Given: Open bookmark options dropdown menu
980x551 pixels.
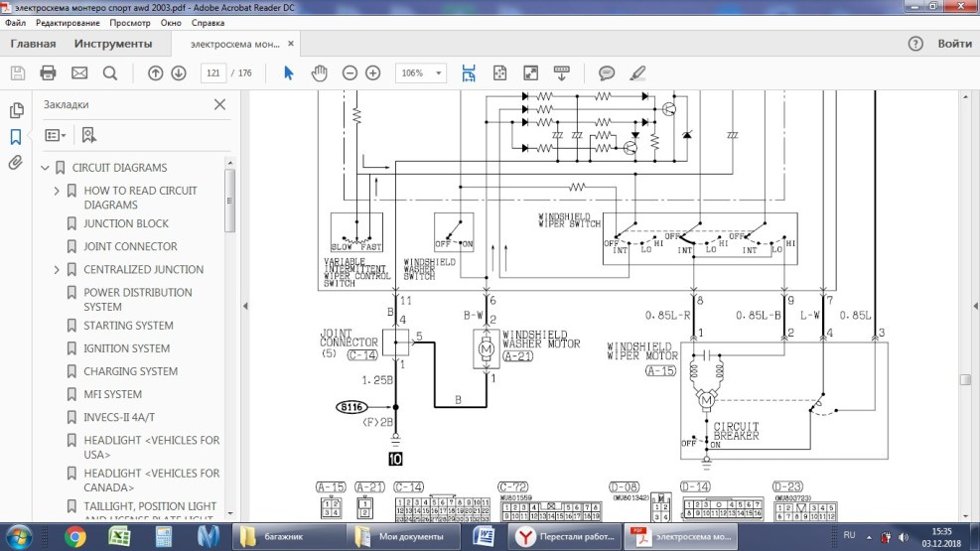Looking at the screenshot, I should pyautogui.click(x=56, y=135).
